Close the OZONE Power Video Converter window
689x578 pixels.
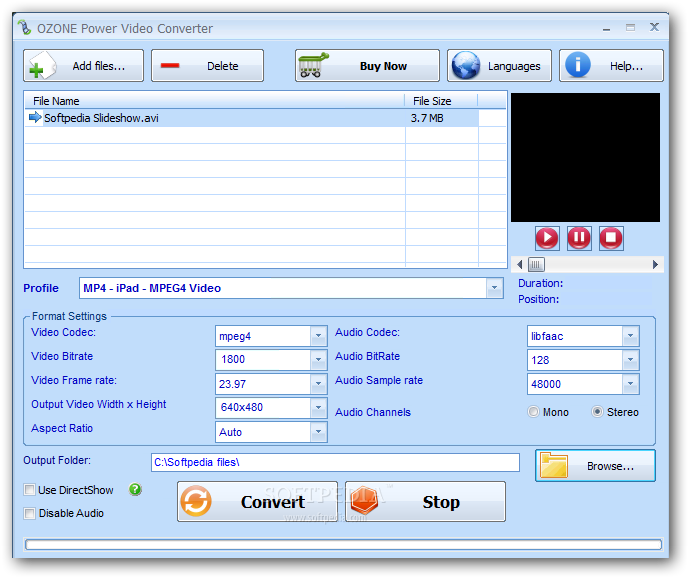click(x=654, y=27)
